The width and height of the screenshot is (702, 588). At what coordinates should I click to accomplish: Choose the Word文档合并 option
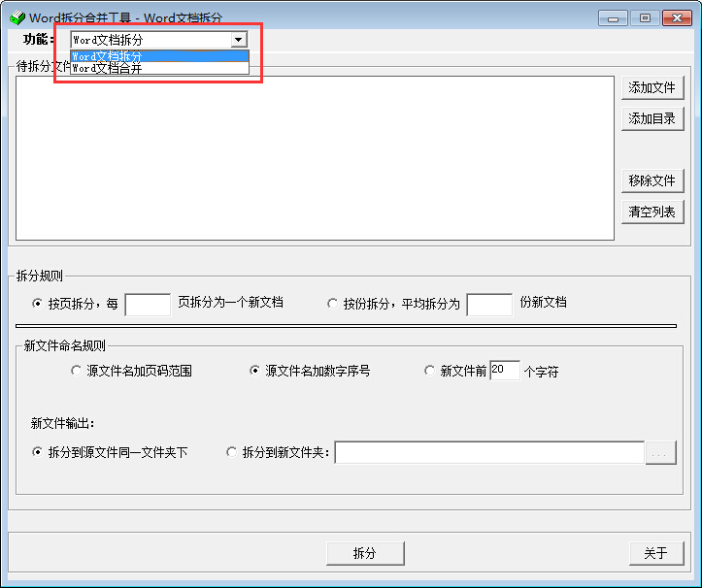pyautogui.click(x=160, y=68)
